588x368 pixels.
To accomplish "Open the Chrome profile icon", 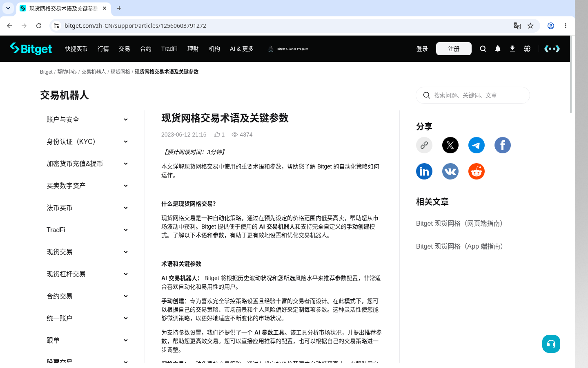I will (551, 26).
